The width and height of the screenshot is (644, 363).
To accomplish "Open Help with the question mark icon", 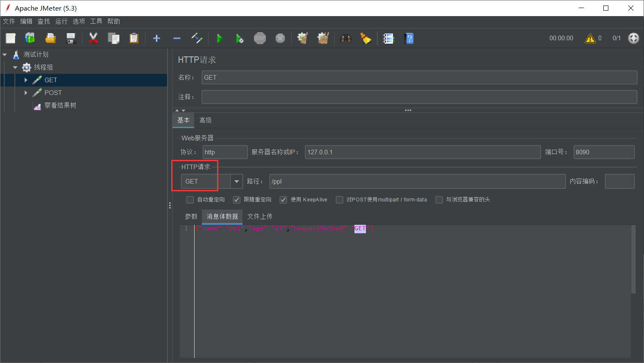I will click(x=409, y=38).
